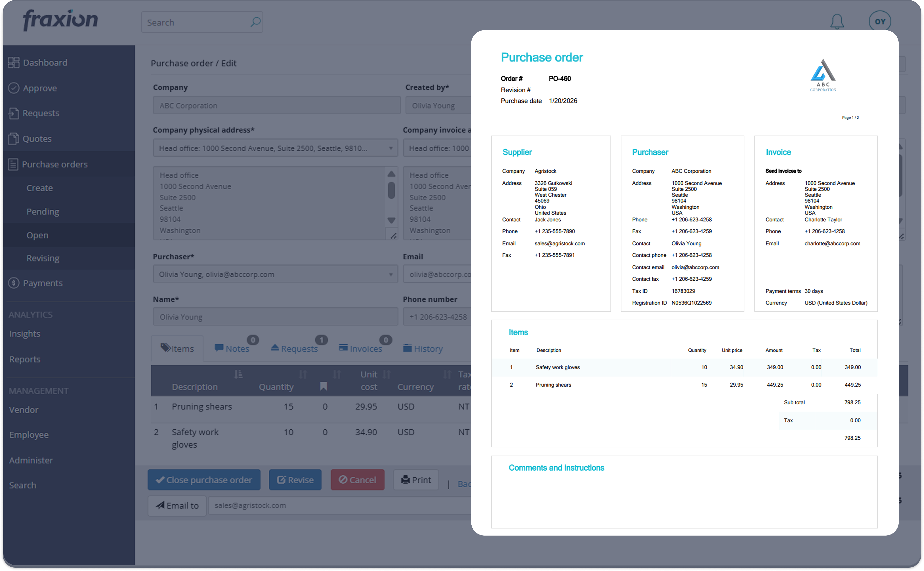Expand the Company physical address dropdown
924x571 pixels.
tap(390, 148)
